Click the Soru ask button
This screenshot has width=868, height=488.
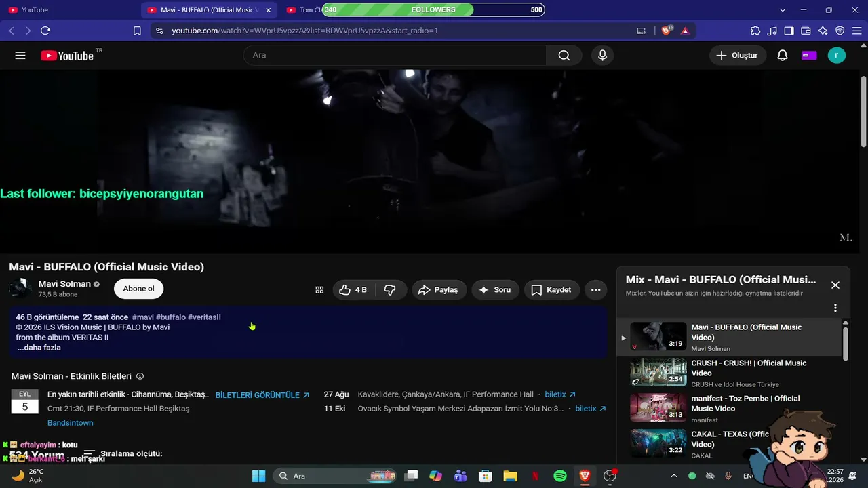click(x=495, y=290)
